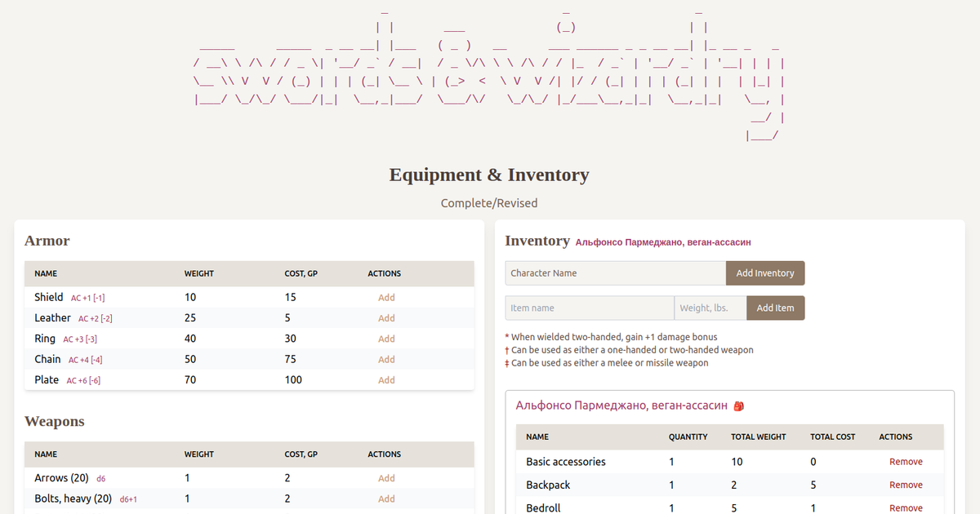Click Shield's AC +1 [-1] tag

88,299
